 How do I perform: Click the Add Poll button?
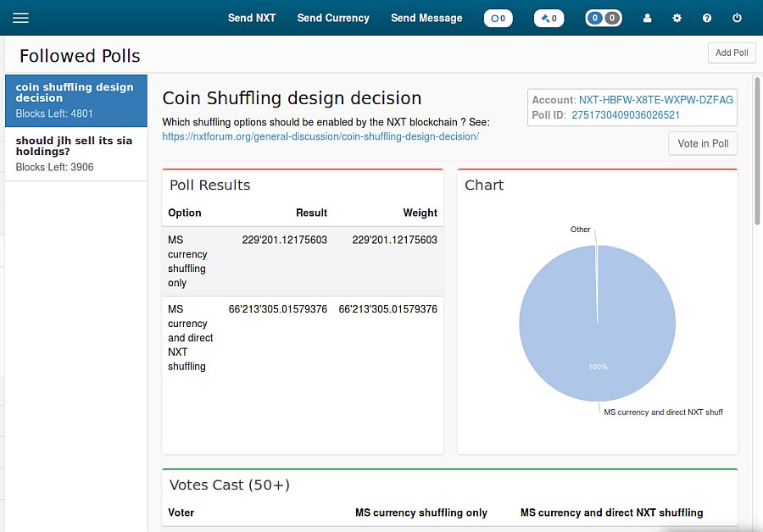pyautogui.click(x=732, y=53)
